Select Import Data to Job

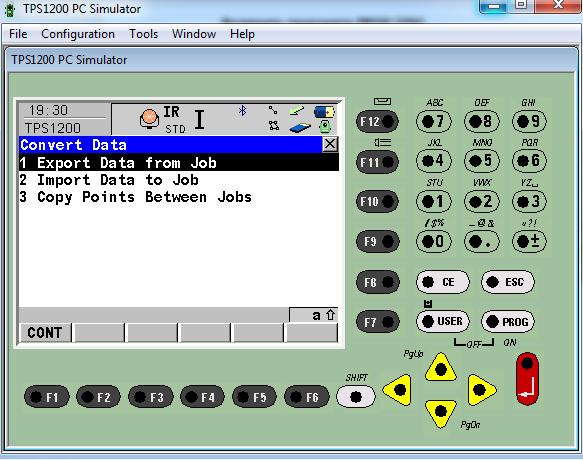pyautogui.click(x=179, y=180)
